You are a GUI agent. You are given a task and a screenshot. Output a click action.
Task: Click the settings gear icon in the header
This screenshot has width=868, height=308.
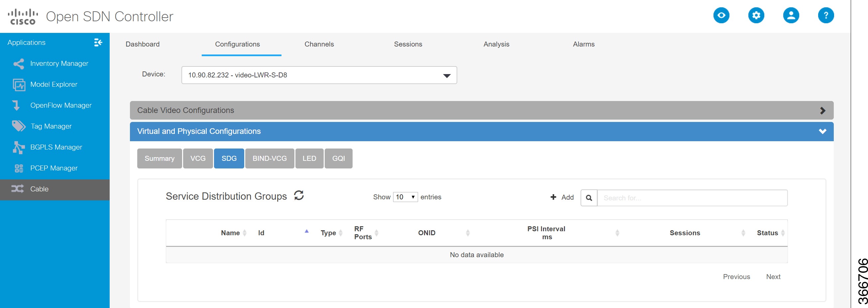pyautogui.click(x=756, y=15)
